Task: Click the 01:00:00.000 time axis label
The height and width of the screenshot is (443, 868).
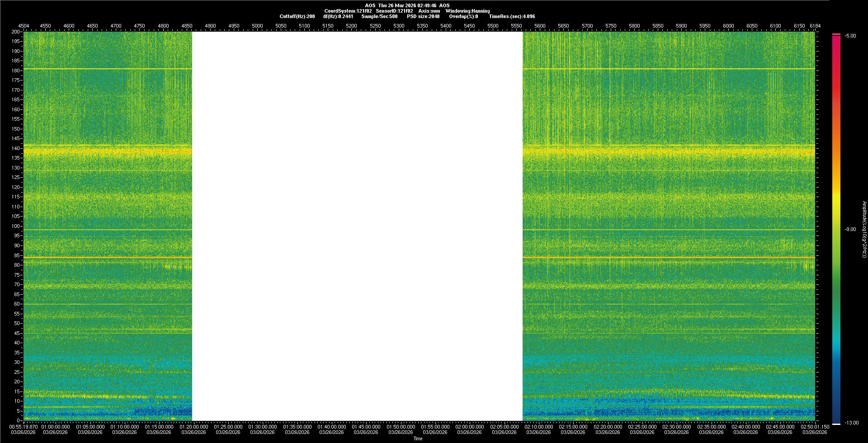Action: pyautogui.click(x=55, y=427)
